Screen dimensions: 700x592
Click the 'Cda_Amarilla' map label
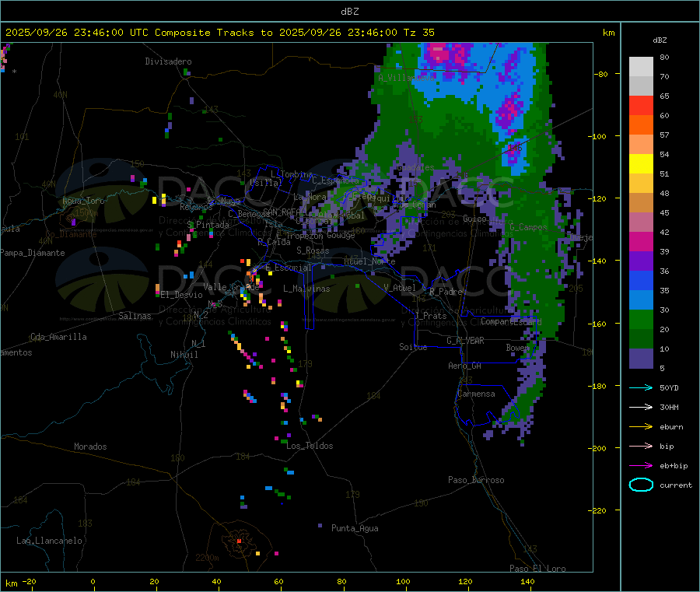[x=58, y=337]
